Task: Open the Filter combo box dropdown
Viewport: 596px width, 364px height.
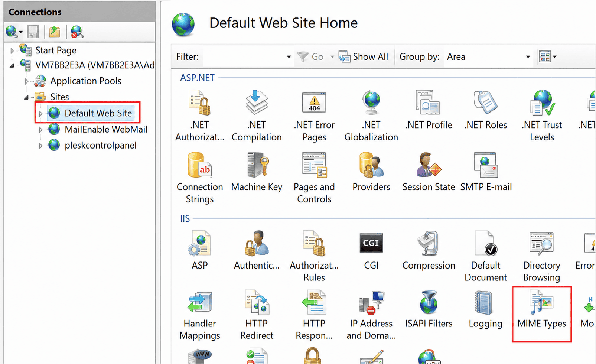Action: [x=289, y=57]
